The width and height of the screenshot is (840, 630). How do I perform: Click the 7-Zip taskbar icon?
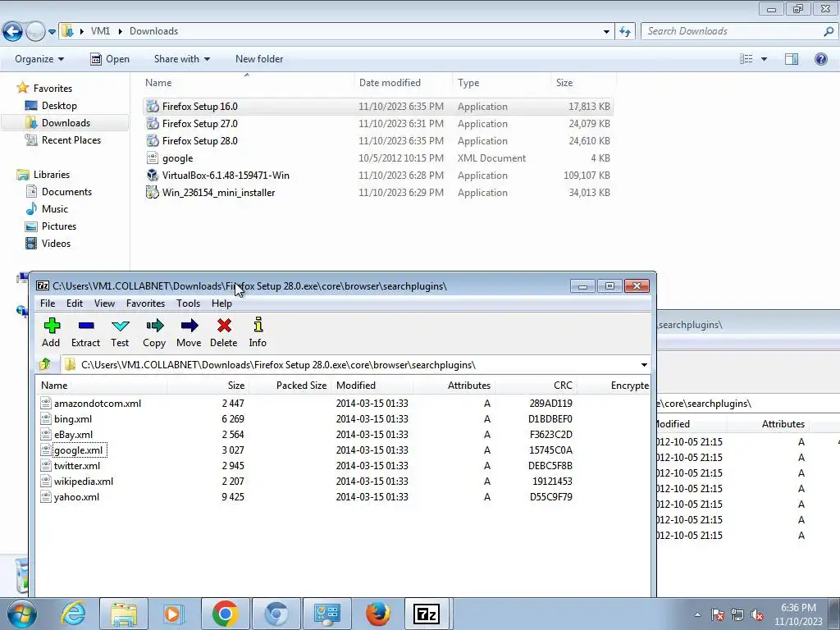coord(427,614)
